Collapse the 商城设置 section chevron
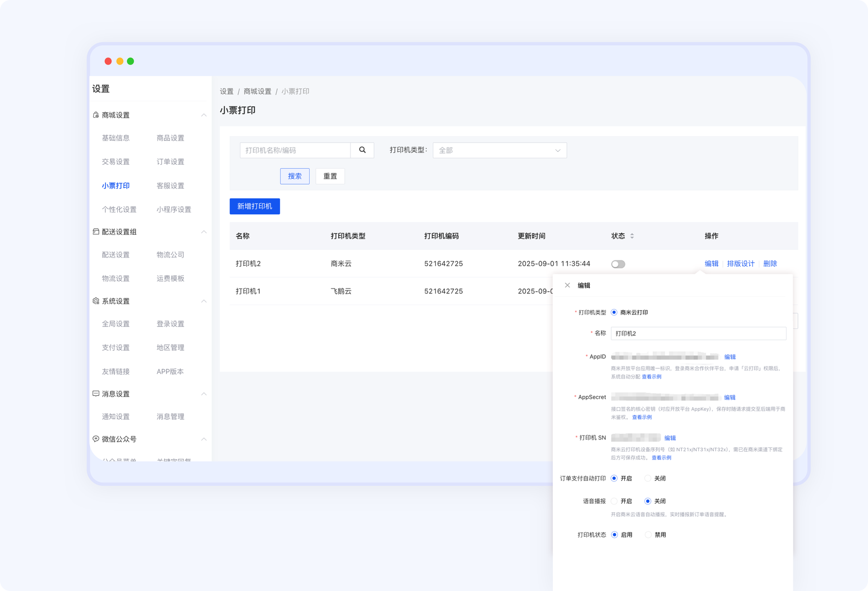 204,115
